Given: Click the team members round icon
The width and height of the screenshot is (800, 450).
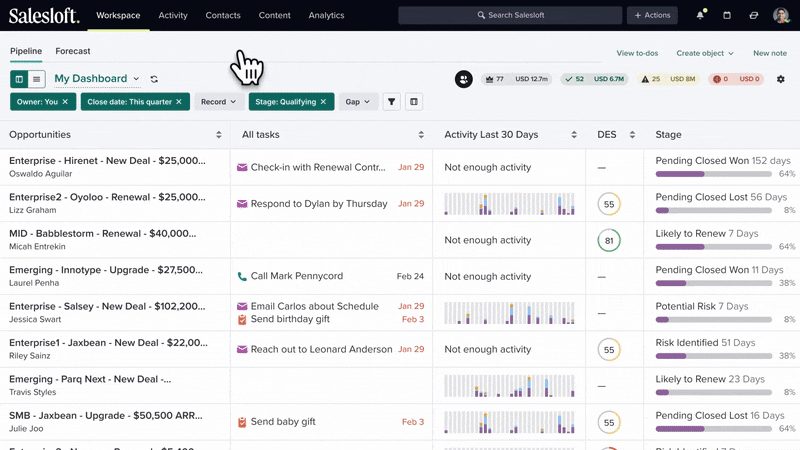Looking at the screenshot, I should [x=464, y=79].
